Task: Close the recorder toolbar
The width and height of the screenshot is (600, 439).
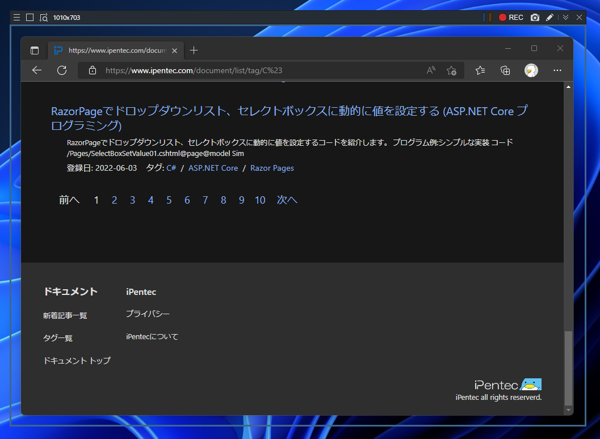Action: pos(579,17)
